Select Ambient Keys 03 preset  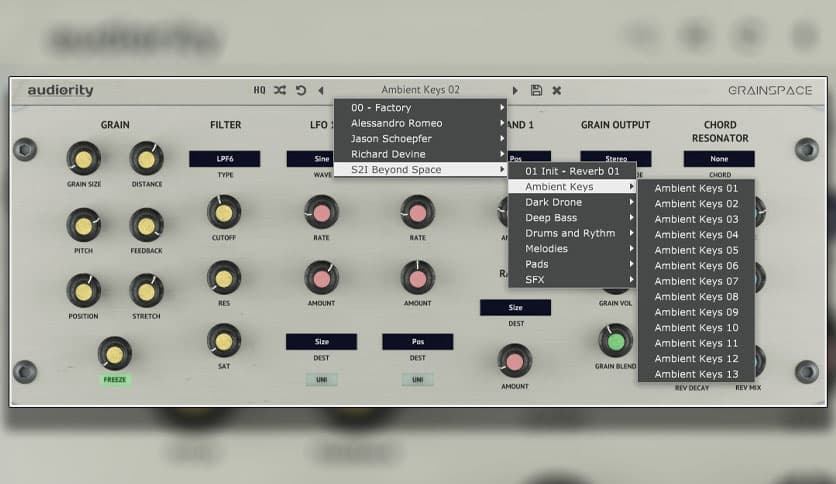tap(696, 219)
